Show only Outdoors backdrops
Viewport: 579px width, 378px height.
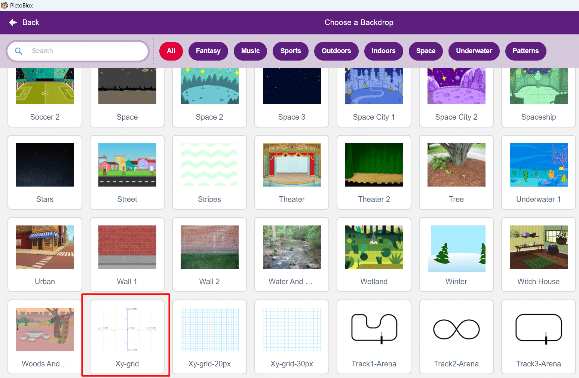point(336,51)
